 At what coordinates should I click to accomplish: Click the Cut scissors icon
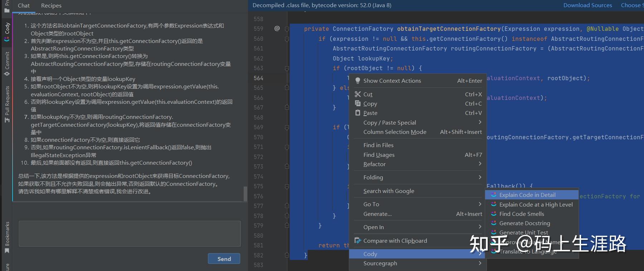pos(357,94)
